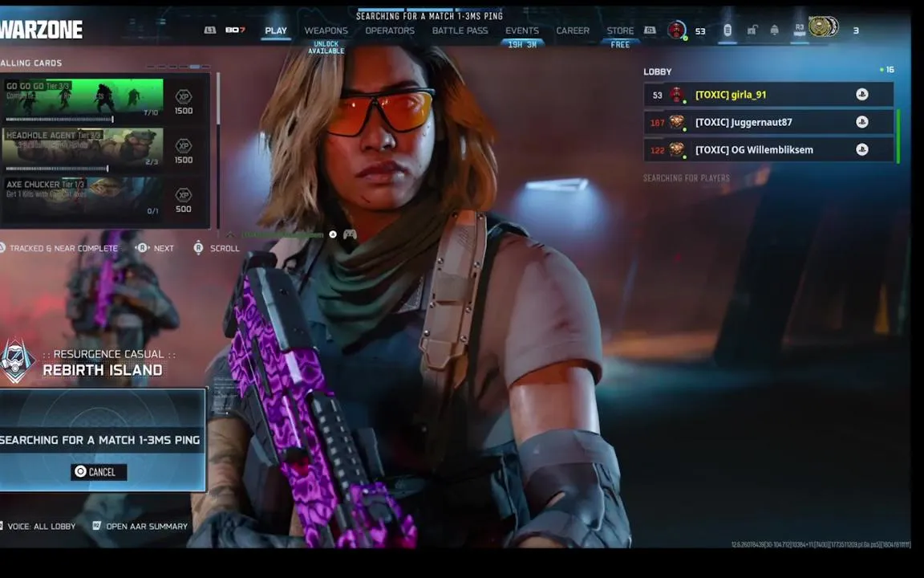Open the player profile emblem in top bar
The height and width of the screenshot is (578, 924).
[x=676, y=30]
